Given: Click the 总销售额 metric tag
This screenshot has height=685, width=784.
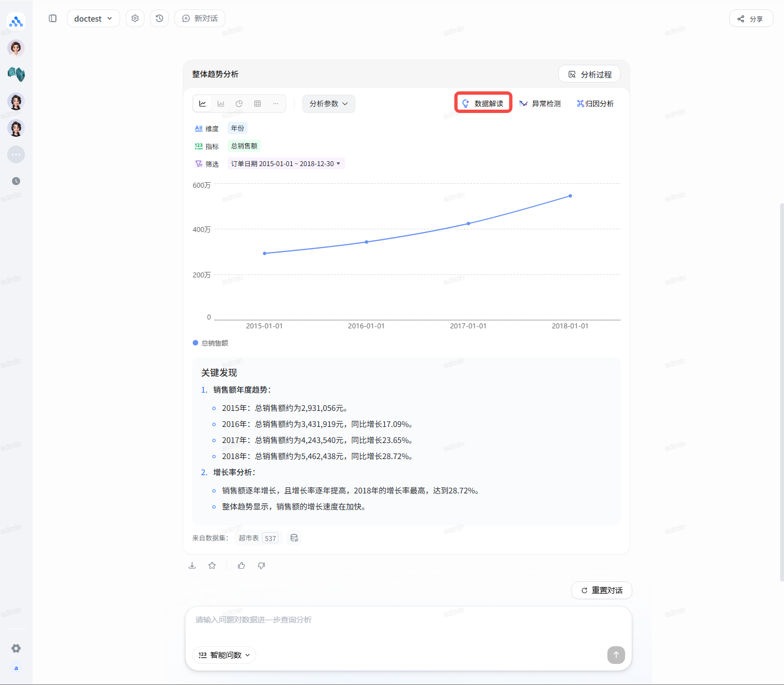Looking at the screenshot, I should coord(244,146).
